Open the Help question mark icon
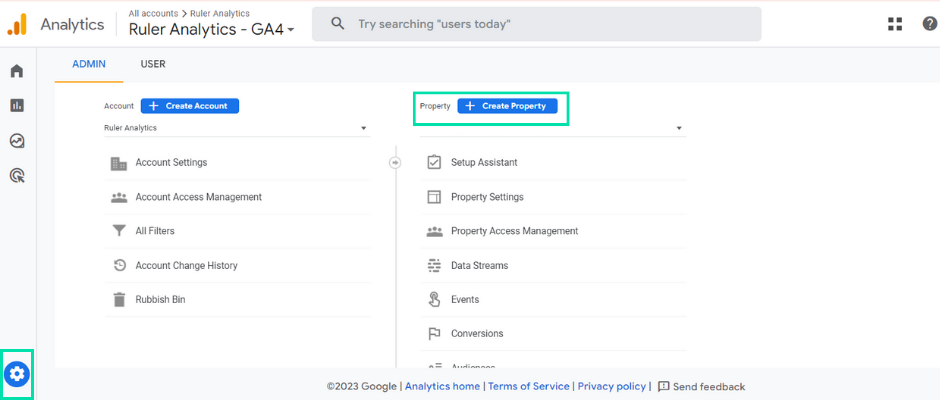 [929, 24]
